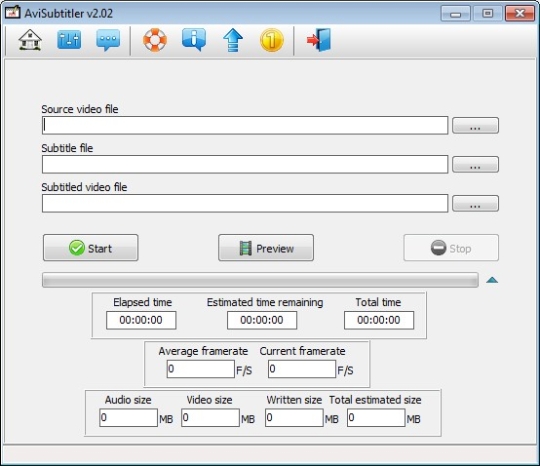Show the About info bubble icon
540x466 pixels.
coord(194,40)
